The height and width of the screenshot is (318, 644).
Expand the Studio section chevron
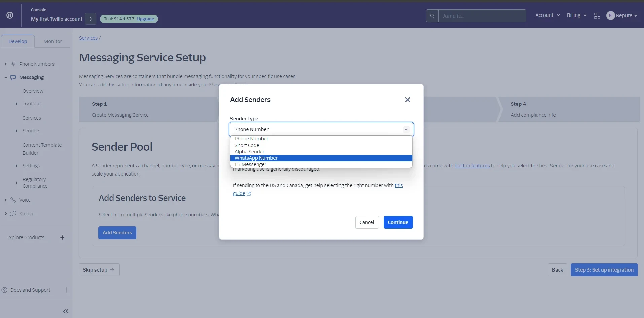[x=6, y=214]
